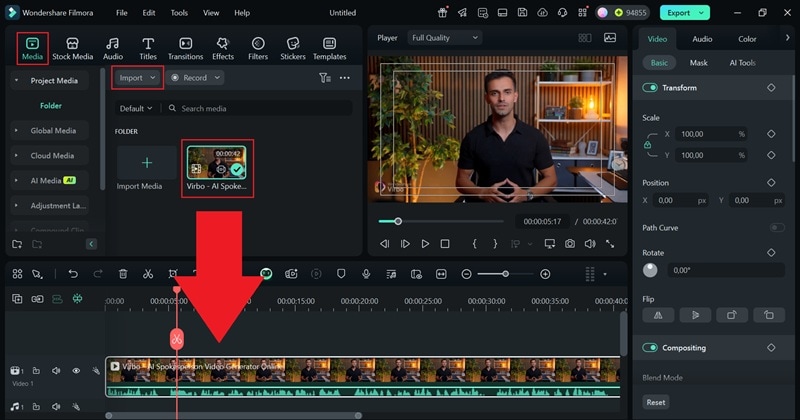Open the Transitions panel
The width and height of the screenshot is (800, 420).
185,48
